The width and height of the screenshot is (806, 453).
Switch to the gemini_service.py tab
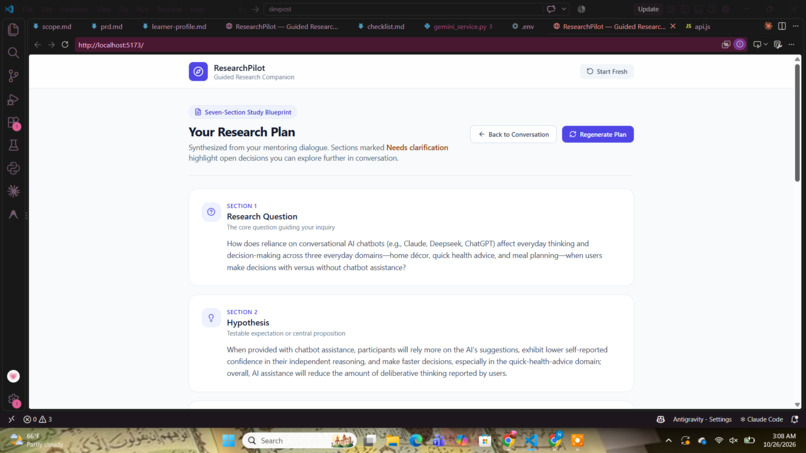click(x=458, y=26)
